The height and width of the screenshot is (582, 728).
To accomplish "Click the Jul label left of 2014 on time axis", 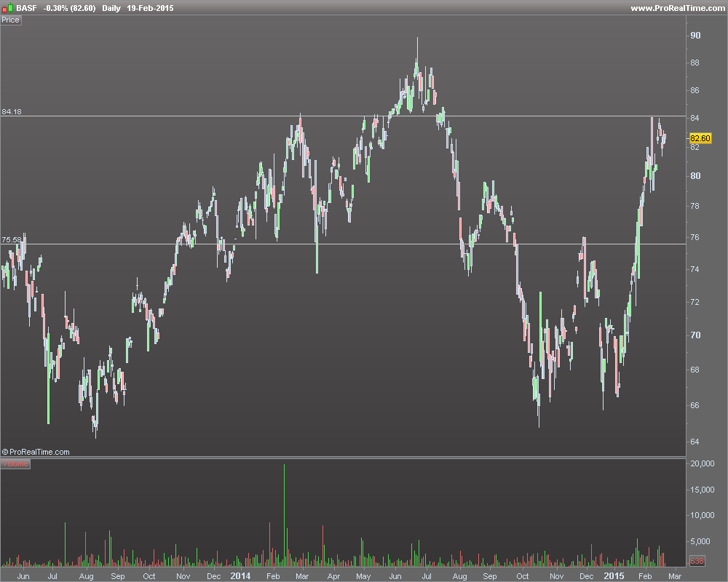I will click(x=52, y=576).
